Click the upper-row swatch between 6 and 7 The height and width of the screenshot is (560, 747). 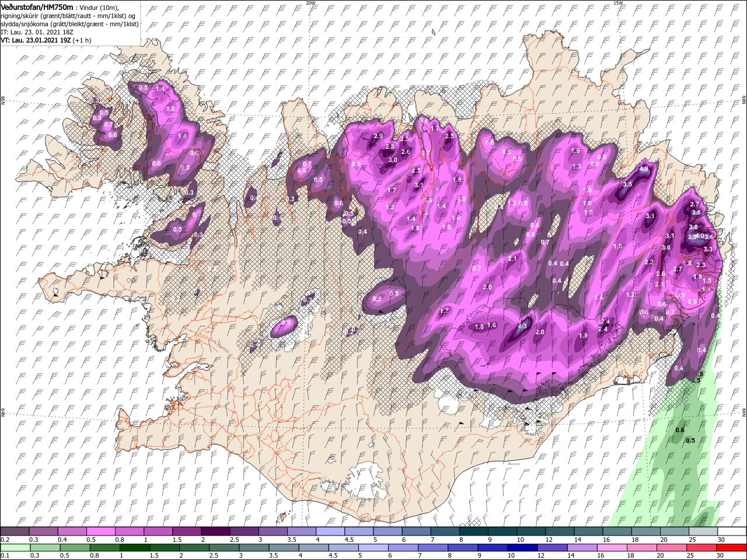[417, 531]
